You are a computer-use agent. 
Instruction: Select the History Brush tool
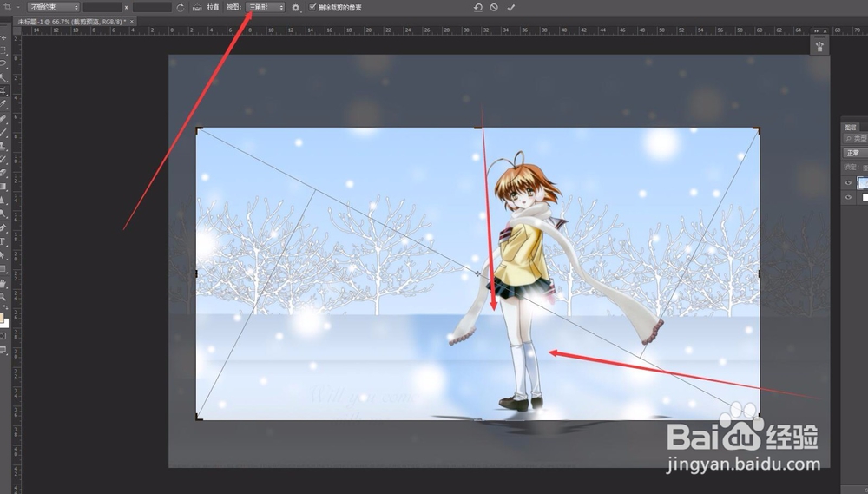click(3, 159)
